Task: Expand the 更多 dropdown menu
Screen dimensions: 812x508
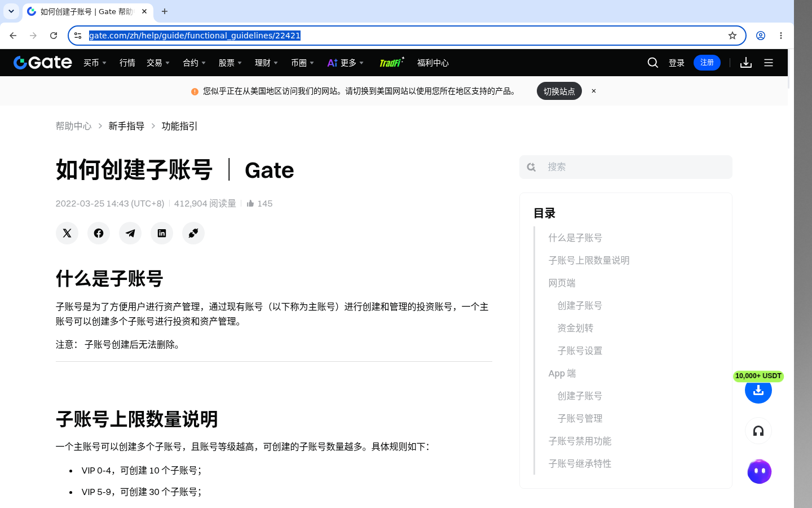Action: 346,63
